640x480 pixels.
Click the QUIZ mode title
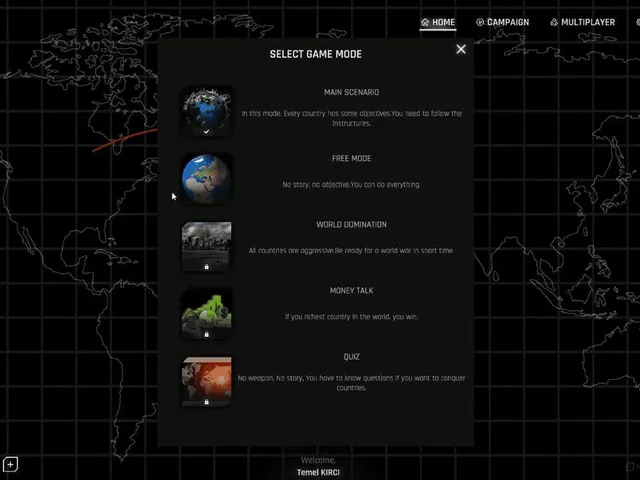coord(351,357)
